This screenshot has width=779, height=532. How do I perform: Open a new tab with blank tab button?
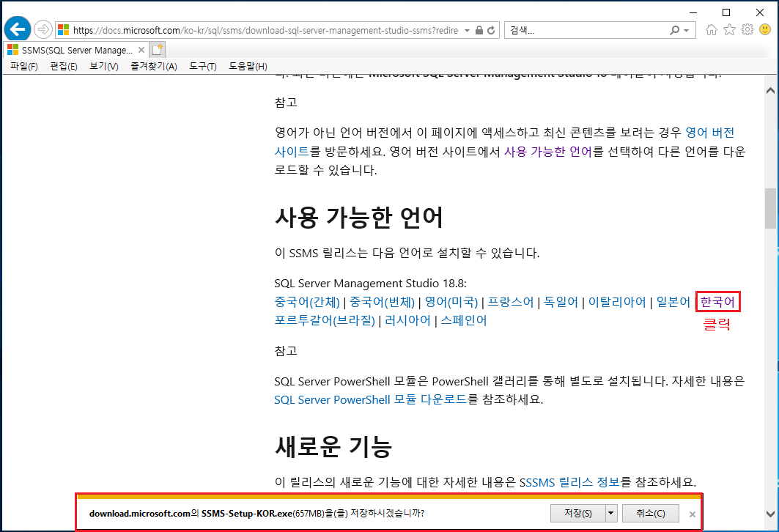click(x=158, y=50)
